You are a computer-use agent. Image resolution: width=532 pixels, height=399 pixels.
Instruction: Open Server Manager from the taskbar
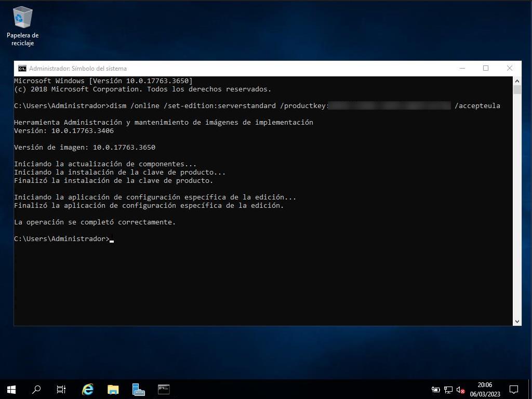click(x=138, y=389)
